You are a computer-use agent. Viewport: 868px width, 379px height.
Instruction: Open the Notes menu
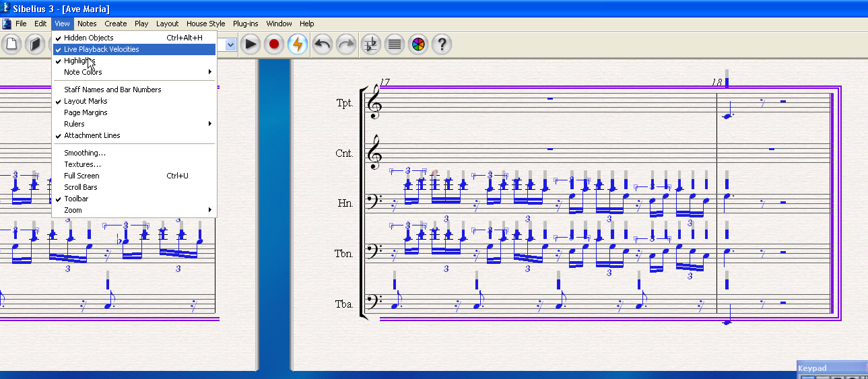(x=87, y=24)
